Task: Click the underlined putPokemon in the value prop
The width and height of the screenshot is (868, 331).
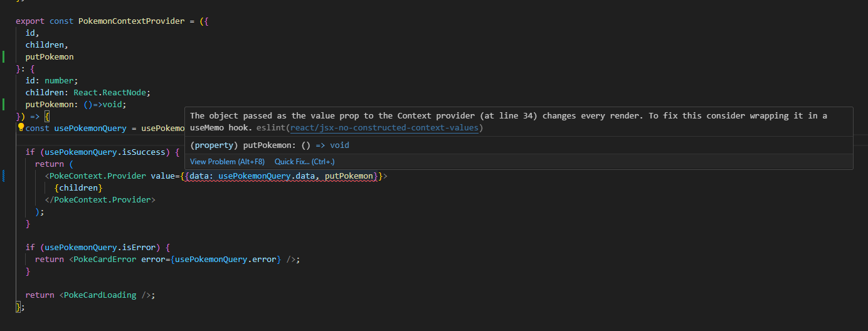Action: [349, 176]
